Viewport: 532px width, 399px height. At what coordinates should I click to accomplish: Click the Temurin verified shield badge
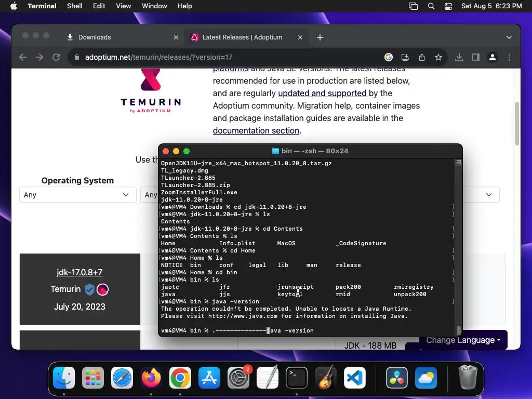89,289
